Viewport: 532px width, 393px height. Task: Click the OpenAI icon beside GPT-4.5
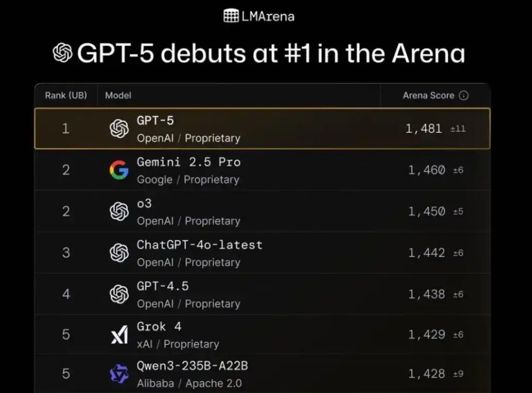click(x=119, y=294)
